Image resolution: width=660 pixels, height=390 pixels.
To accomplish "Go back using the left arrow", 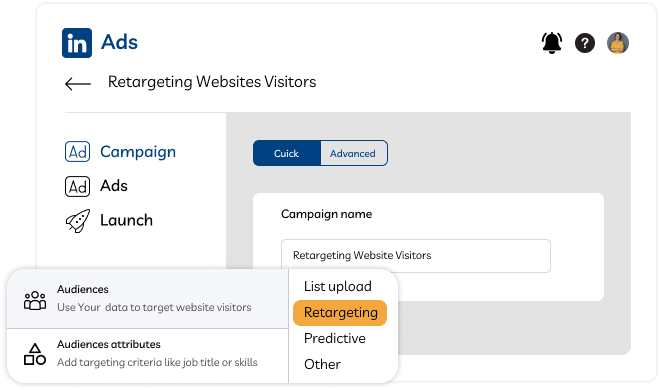I will [78, 84].
